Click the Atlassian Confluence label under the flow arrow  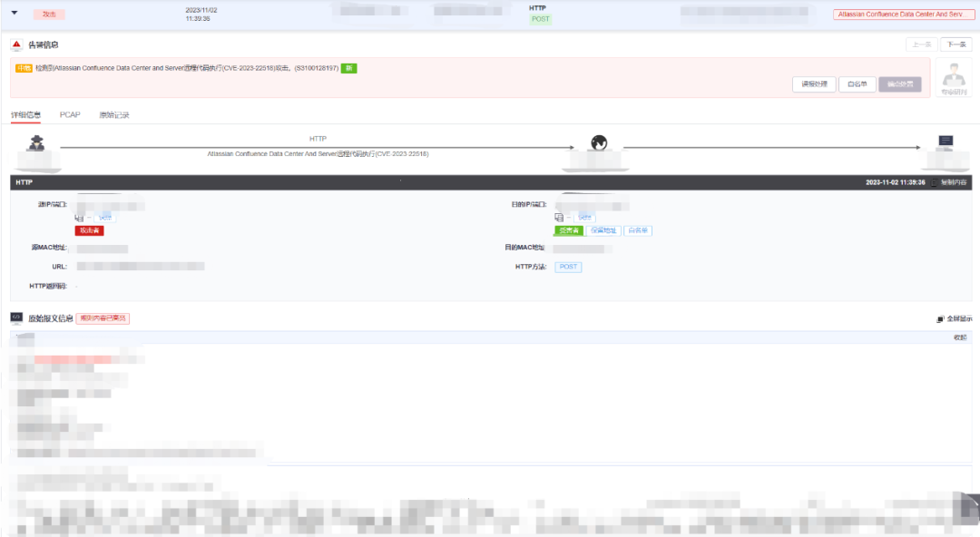tap(318, 154)
